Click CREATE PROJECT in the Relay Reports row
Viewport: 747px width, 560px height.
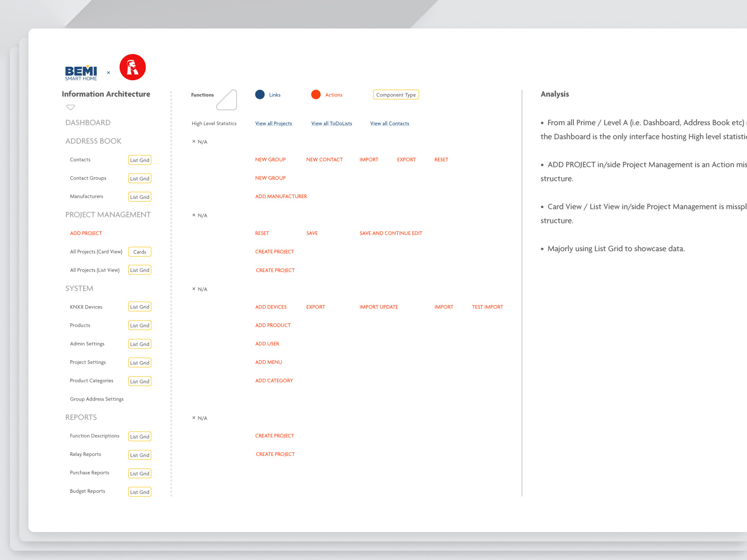coord(275,455)
